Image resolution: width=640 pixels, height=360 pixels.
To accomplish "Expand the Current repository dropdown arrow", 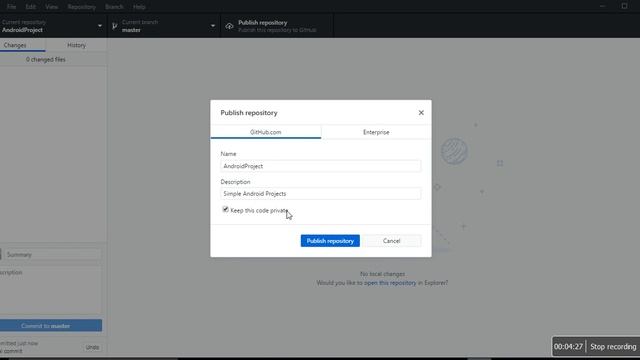I will (100, 26).
